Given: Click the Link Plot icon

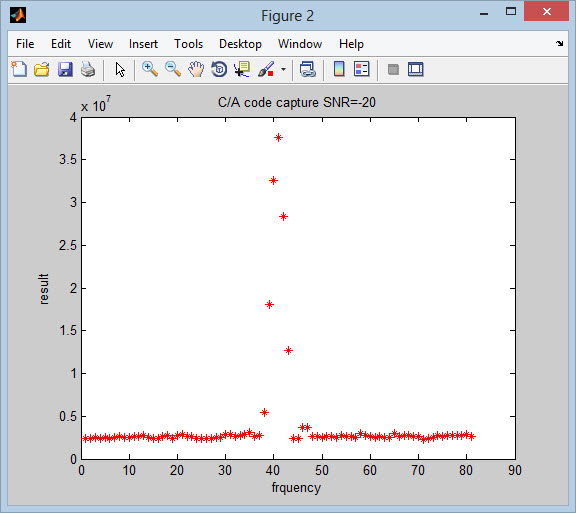Looking at the screenshot, I should pyautogui.click(x=307, y=69).
